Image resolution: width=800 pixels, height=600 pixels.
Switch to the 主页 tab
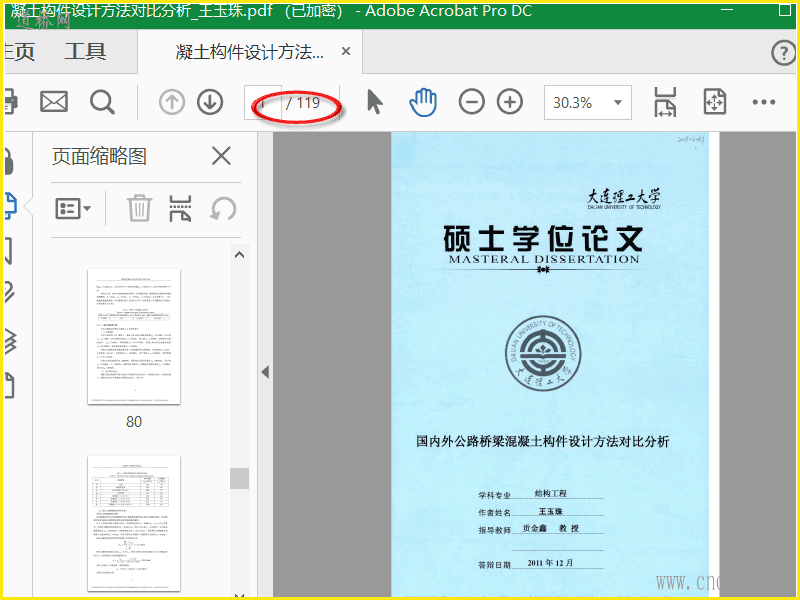pyautogui.click(x=19, y=52)
